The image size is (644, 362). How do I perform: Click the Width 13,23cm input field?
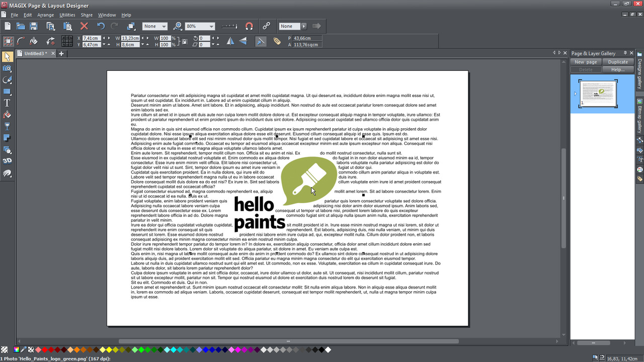coord(130,38)
